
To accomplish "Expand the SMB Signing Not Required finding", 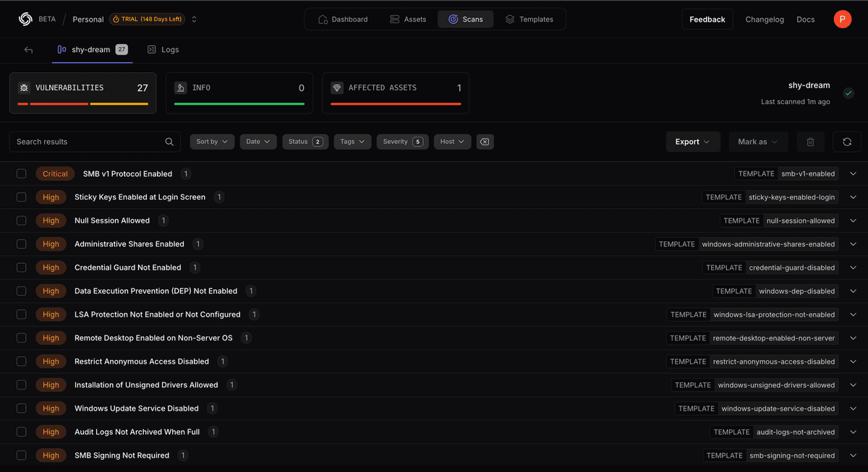I will coord(853,455).
